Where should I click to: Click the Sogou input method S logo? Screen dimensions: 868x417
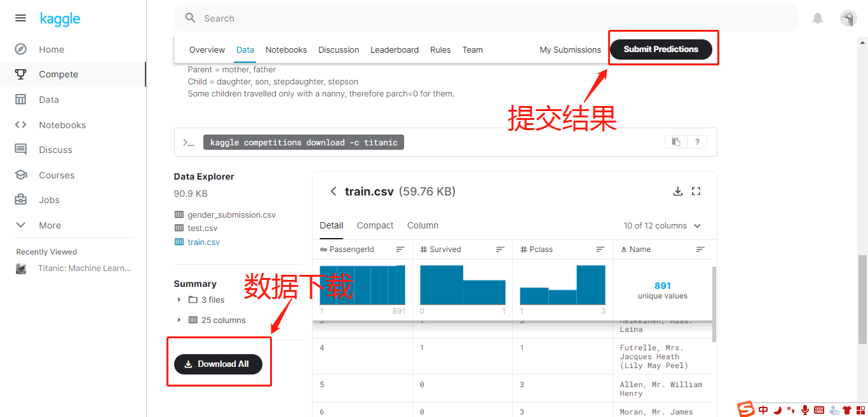point(745,409)
